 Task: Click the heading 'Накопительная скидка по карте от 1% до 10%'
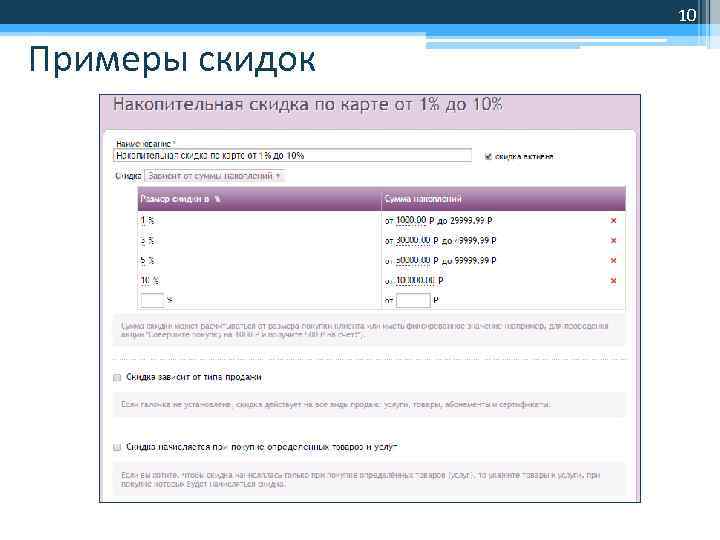coord(308,105)
